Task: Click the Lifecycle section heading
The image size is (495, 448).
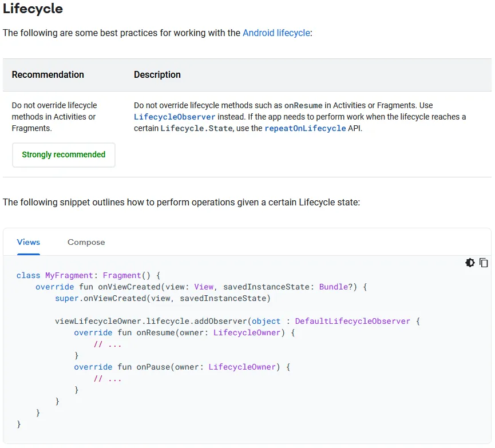Action: click(33, 9)
